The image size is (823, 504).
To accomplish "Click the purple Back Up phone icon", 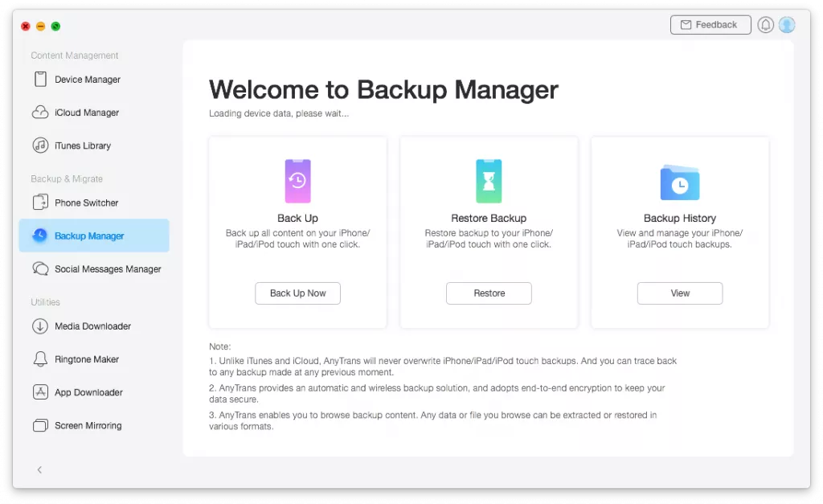I will click(297, 181).
